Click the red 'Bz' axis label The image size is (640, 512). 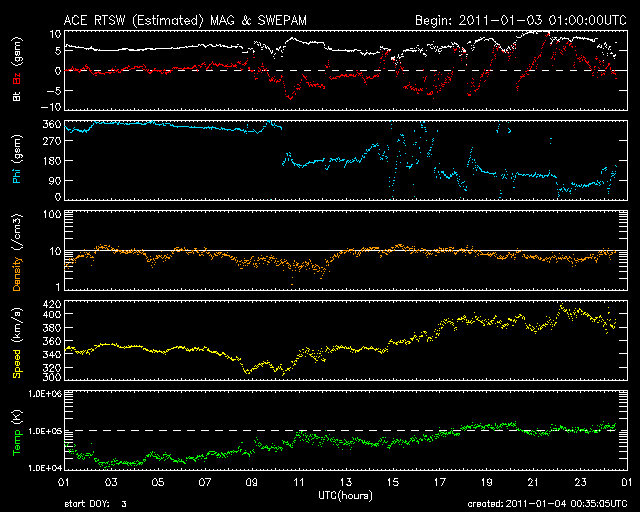point(17,79)
